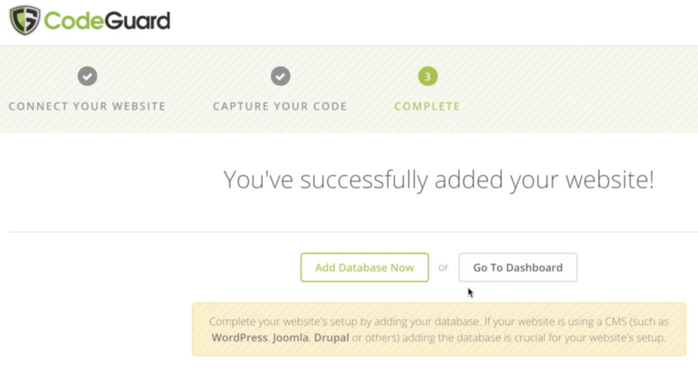Viewport: 698px width, 371px height.
Task: Click the horizontal divider line below the heading
Action: [x=353, y=232]
